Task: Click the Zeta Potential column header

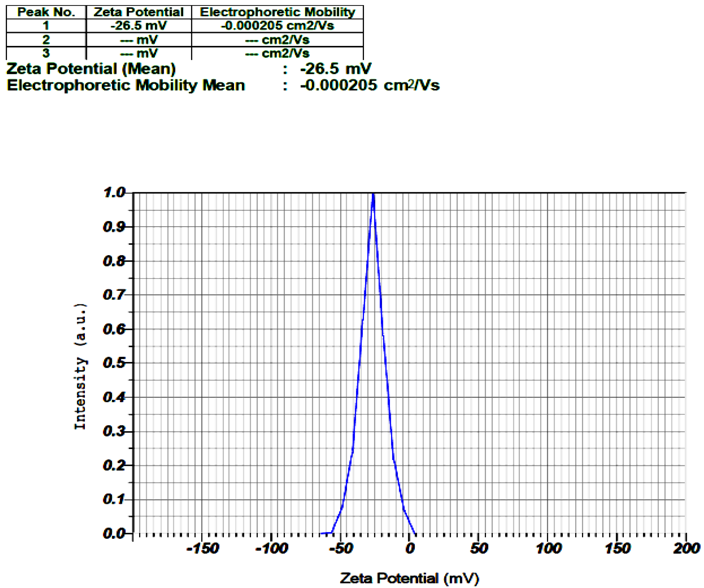Action: tap(138, 12)
